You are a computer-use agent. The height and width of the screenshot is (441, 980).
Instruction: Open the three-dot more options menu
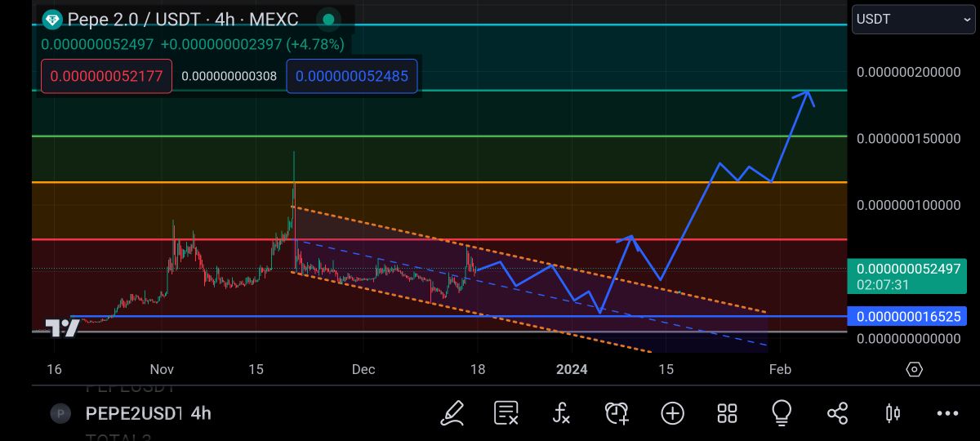(x=947, y=413)
